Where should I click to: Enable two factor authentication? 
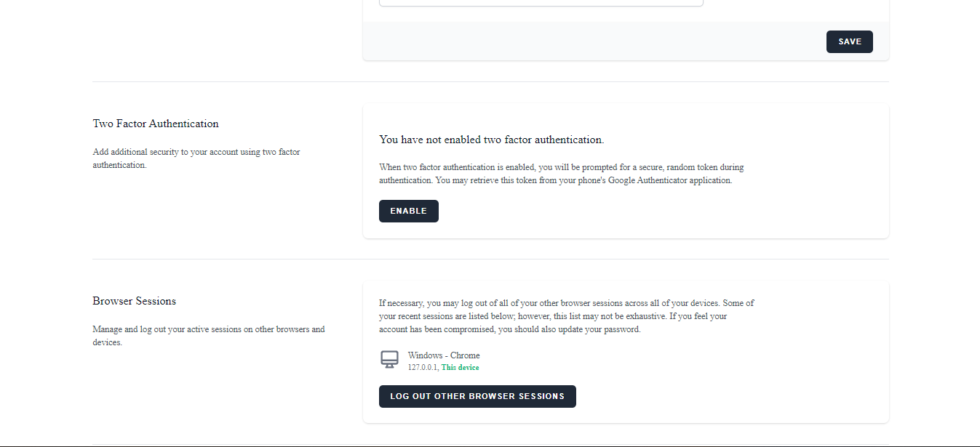point(408,211)
